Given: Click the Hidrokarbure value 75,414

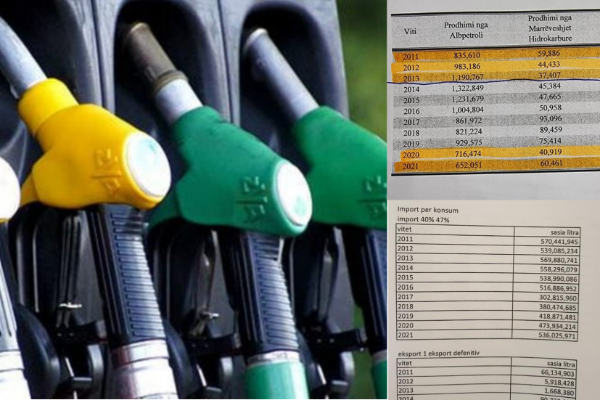Looking at the screenshot, I should [550, 141].
